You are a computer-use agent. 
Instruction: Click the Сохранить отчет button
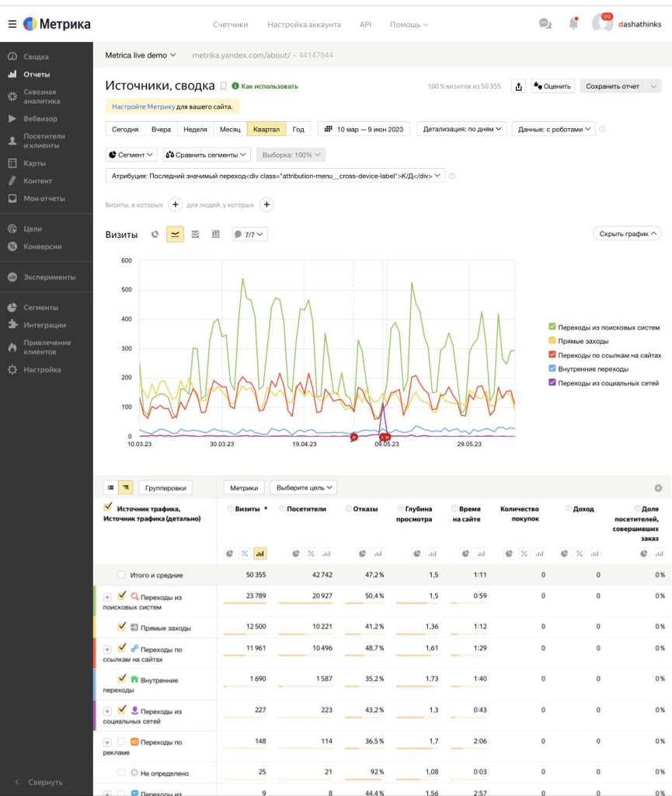[x=613, y=86]
